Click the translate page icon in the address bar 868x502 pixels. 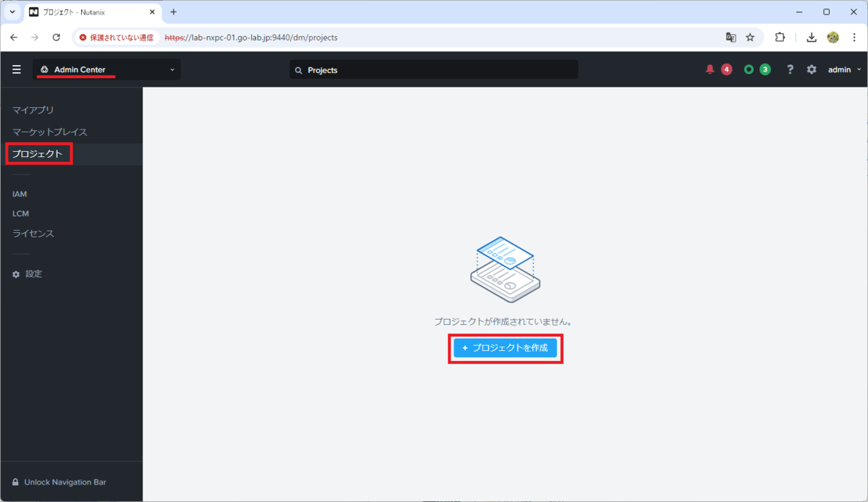click(731, 37)
